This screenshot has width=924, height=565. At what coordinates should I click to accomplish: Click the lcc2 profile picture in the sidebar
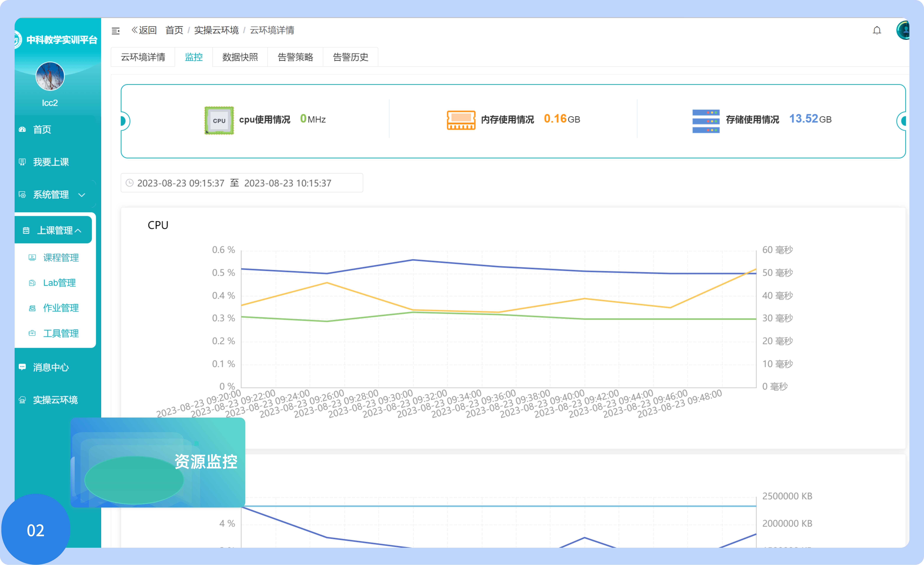[x=50, y=76]
